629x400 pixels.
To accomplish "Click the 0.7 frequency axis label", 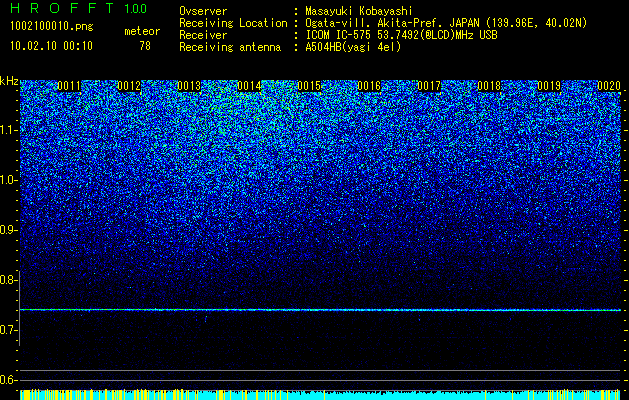I will (x=8, y=330).
